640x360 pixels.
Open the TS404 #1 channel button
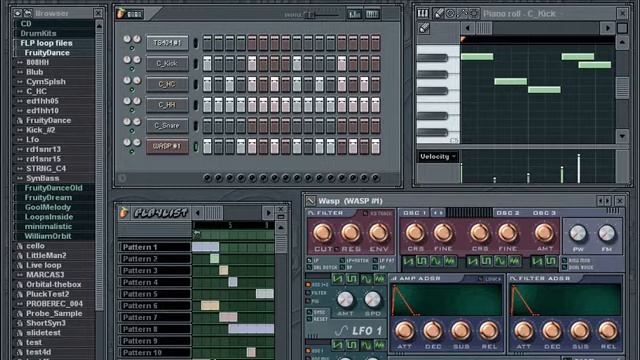(167, 43)
